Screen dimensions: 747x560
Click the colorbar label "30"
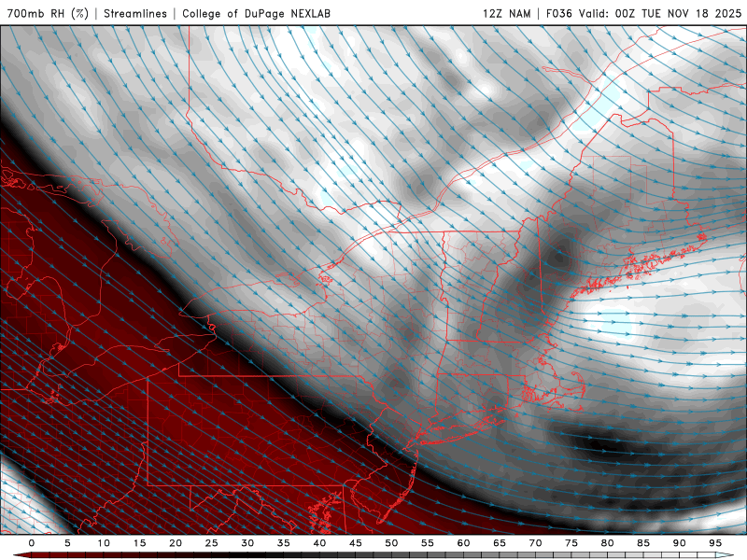[x=247, y=543]
